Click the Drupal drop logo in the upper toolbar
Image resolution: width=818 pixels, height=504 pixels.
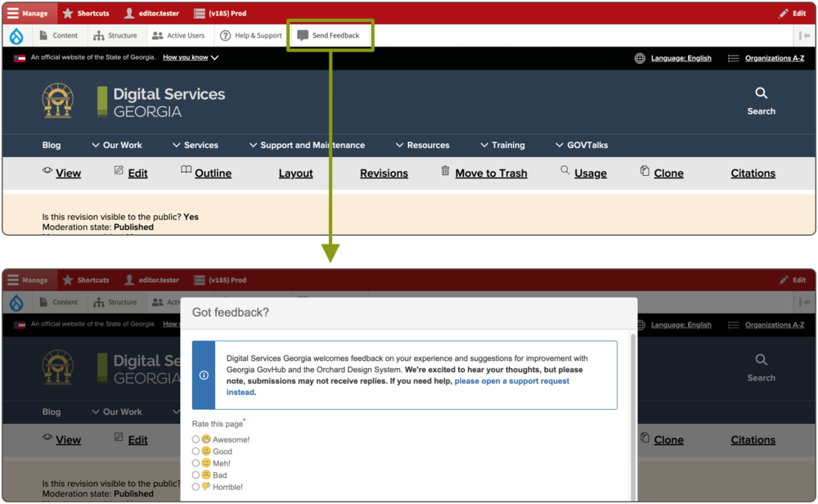point(16,36)
